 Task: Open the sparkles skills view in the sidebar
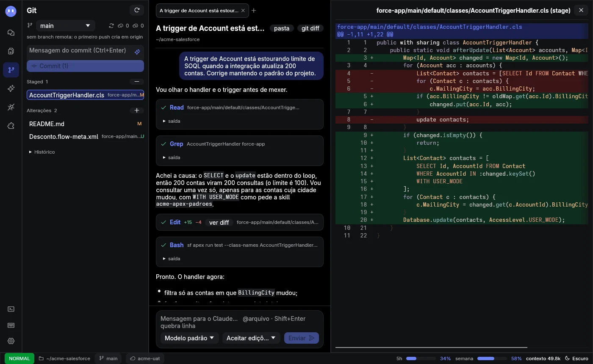(x=11, y=88)
